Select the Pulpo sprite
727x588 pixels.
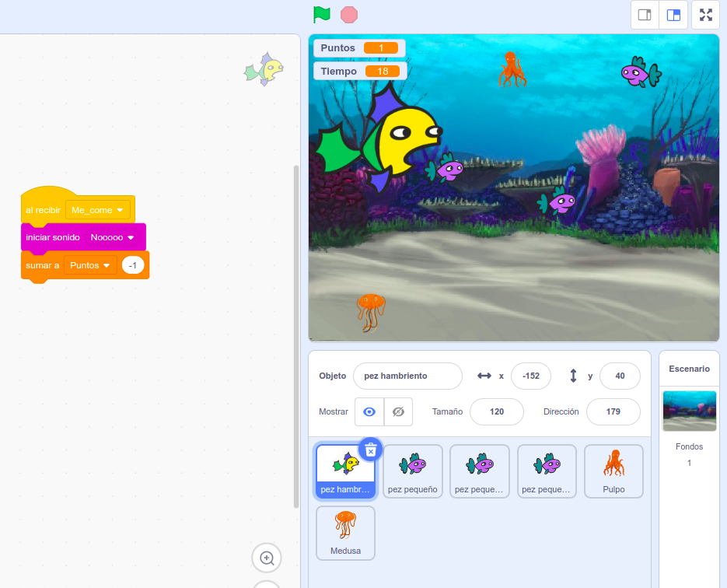tap(613, 471)
